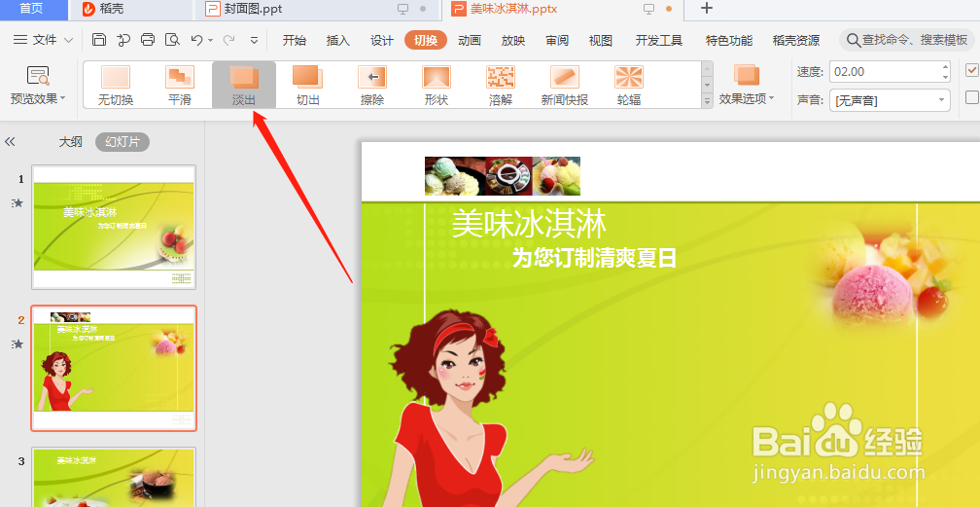The image size is (980, 507).
Task: Select slide 1 thumbnail
Action: (x=114, y=227)
